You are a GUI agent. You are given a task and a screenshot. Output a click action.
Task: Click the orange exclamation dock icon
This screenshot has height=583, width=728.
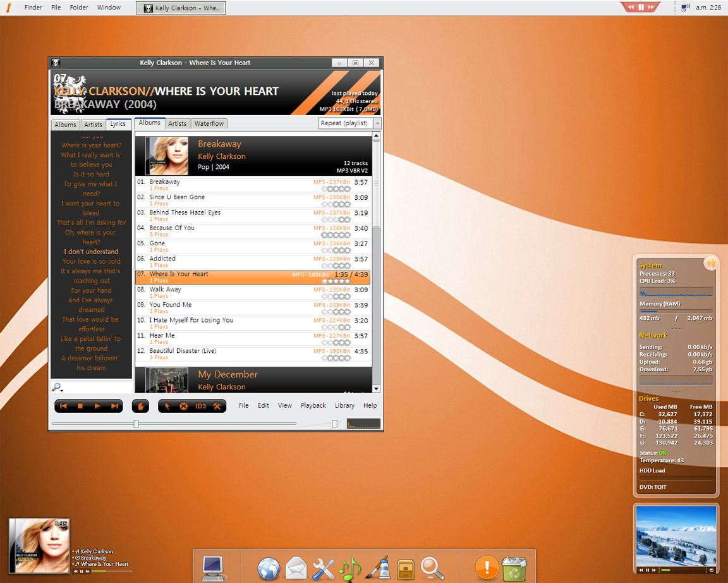[487, 568]
